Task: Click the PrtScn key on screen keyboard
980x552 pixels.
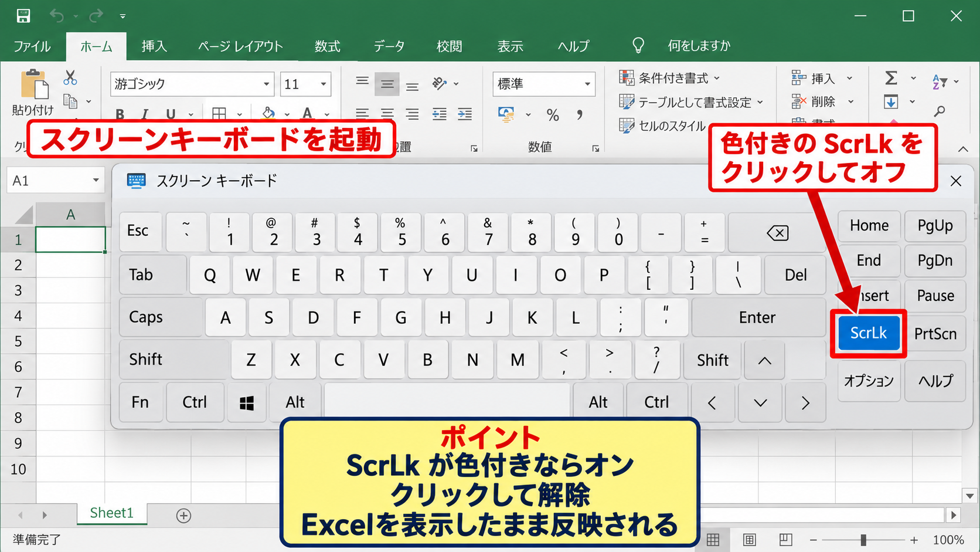Action: pyautogui.click(x=935, y=334)
